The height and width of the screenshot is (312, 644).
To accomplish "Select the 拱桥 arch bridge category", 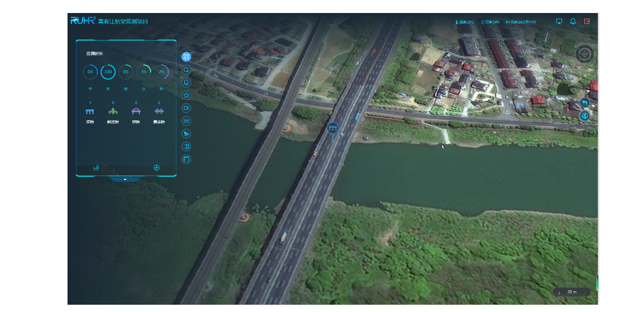I will (136, 112).
